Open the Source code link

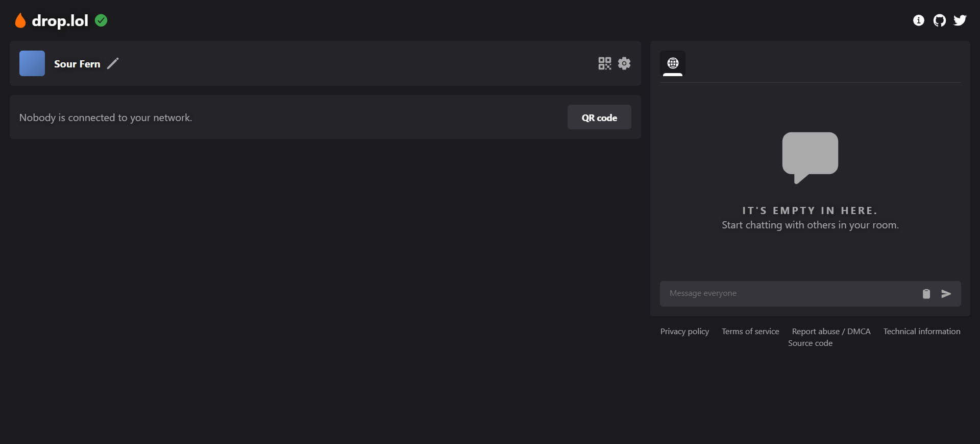click(x=810, y=343)
